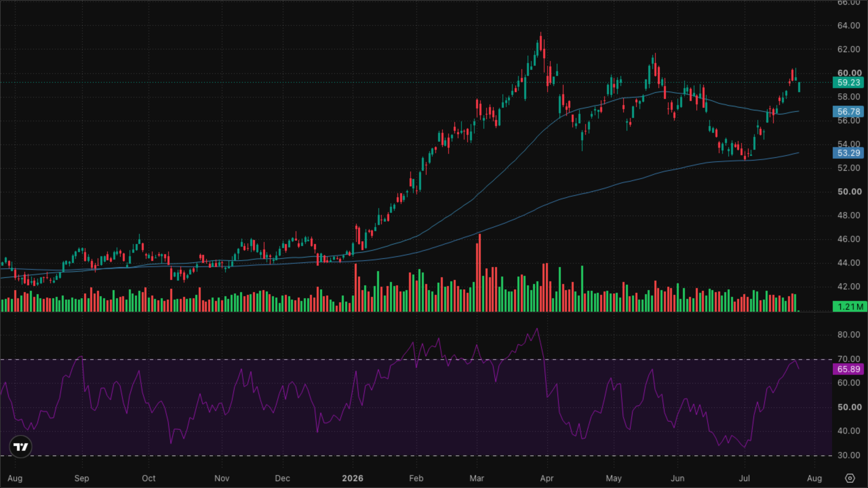Click the 1.21M volume label
Viewport: 868px width, 488px height.
[x=850, y=307]
